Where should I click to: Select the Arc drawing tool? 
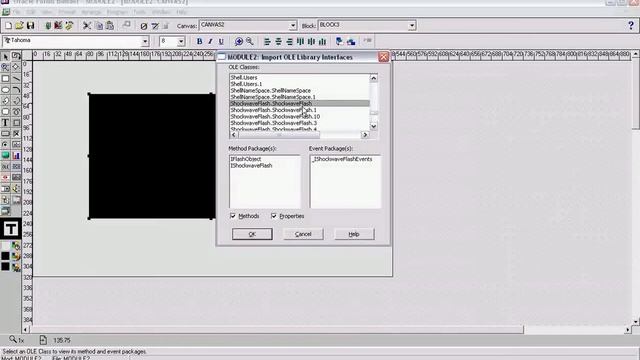coord(16,89)
